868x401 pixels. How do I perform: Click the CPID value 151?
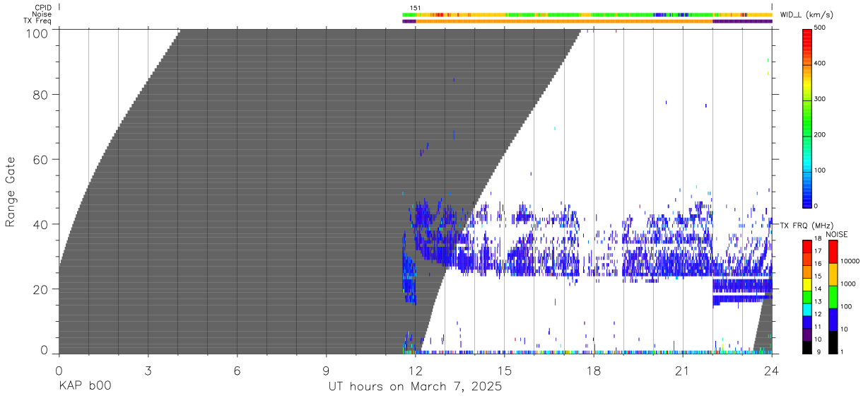tap(416, 8)
